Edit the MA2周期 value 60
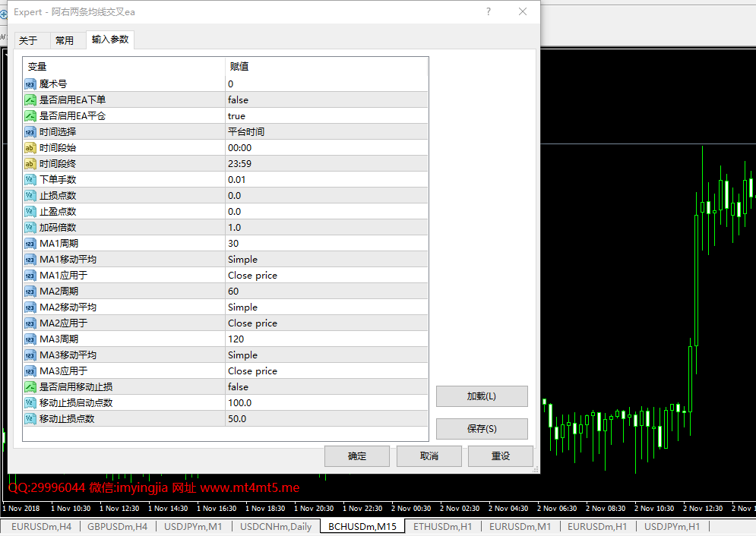This screenshot has height=536, width=756. click(327, 292)
